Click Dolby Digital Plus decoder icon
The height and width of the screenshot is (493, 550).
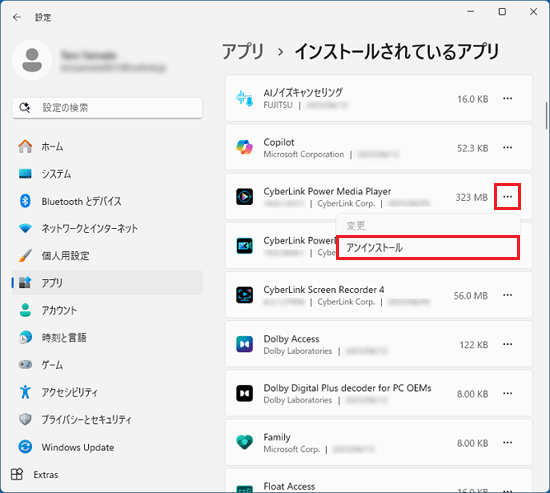click(244, 393)
